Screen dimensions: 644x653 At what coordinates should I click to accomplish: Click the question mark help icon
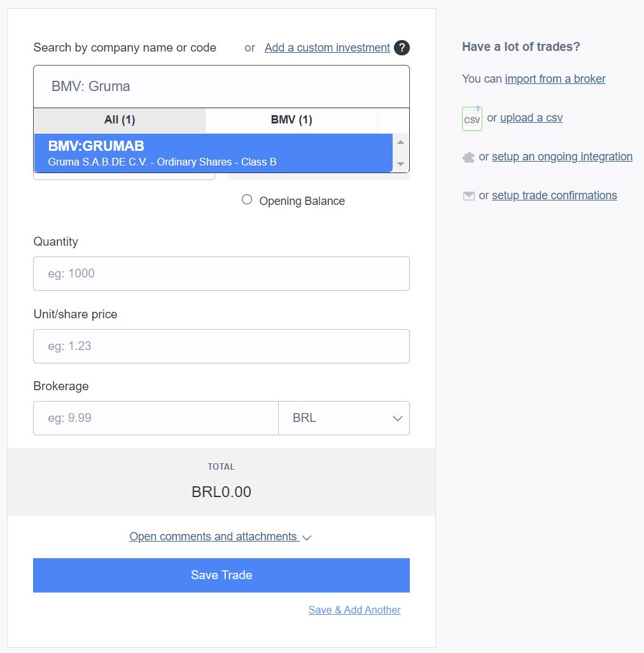(402, 48)
